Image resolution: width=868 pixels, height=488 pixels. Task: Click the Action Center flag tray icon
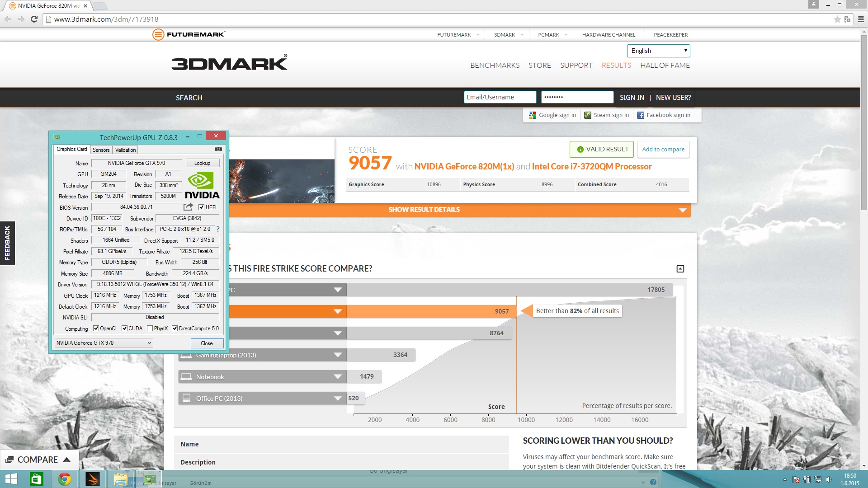click(796, 479)
